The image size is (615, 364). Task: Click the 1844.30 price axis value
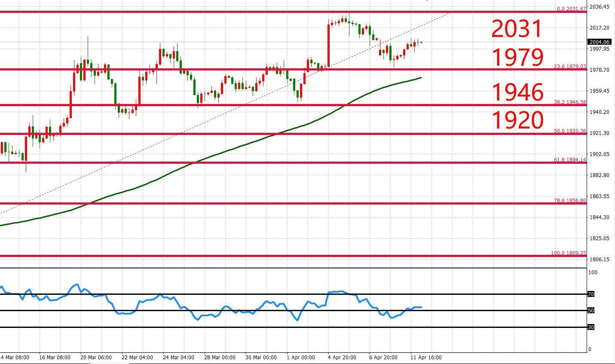tap(600, 217)
